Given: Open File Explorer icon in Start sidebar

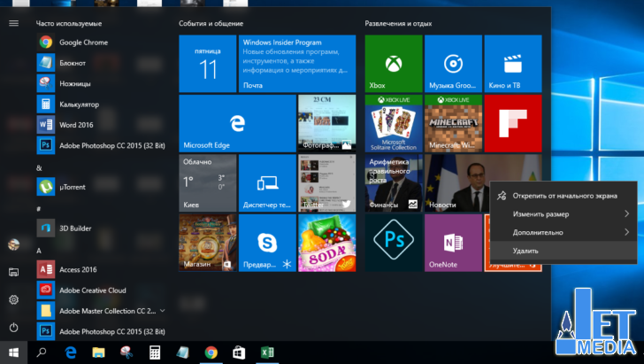Looking at the screenshot, I should (13, 272).
